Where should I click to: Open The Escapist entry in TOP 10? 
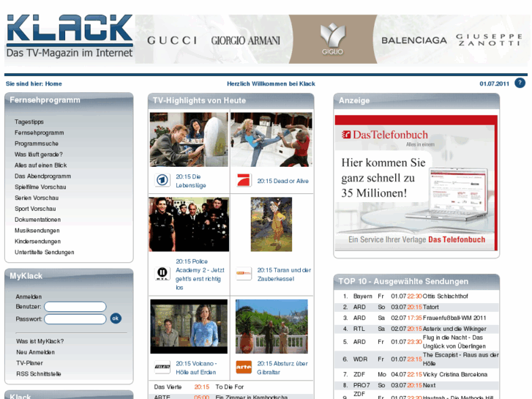pyautogui.click(x=460, y=359)
